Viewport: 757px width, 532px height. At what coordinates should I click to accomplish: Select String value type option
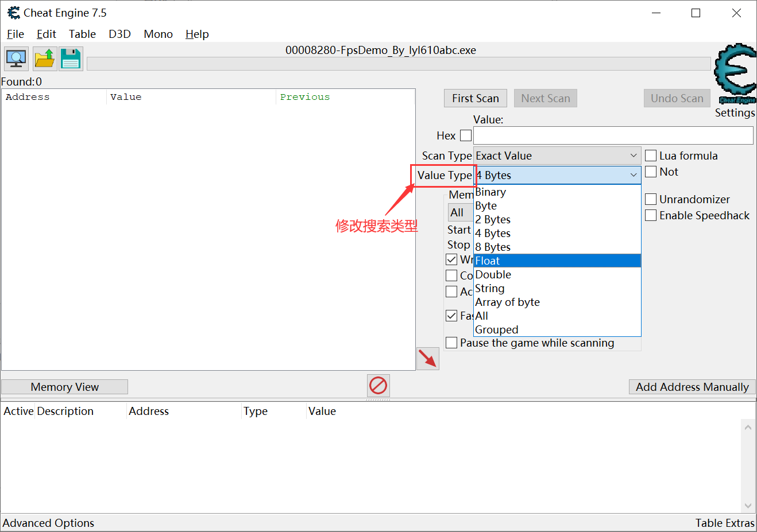[x=557, y=288]
